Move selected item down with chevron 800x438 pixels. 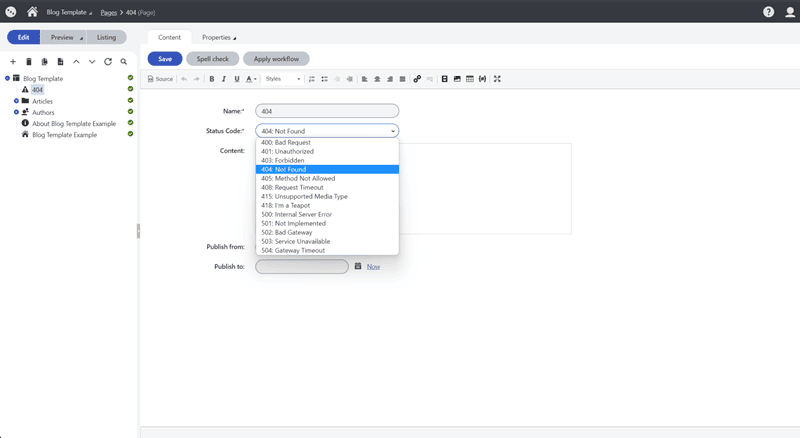(92, 62)
